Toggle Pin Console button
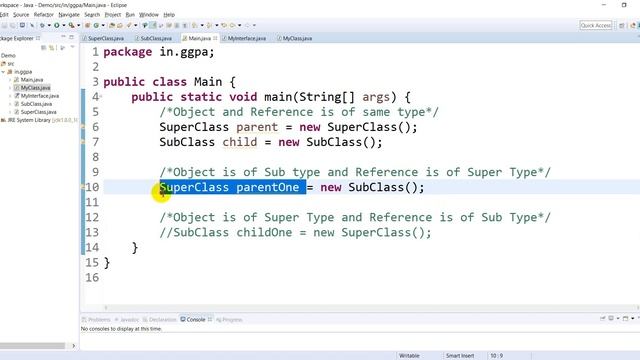Image resolution: width=640 pixels, height=360 pixels. [602, 318]
